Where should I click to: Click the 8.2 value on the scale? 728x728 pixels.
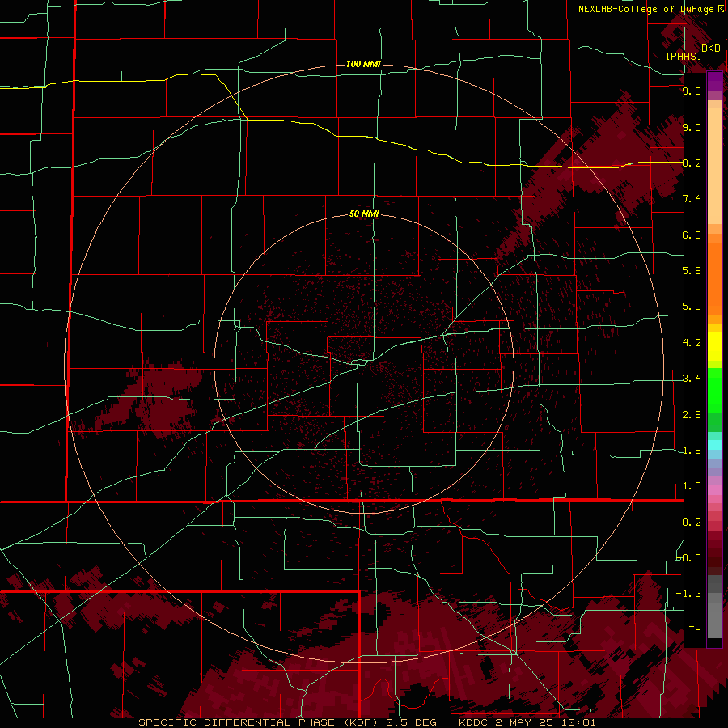(x=692, y=163)
